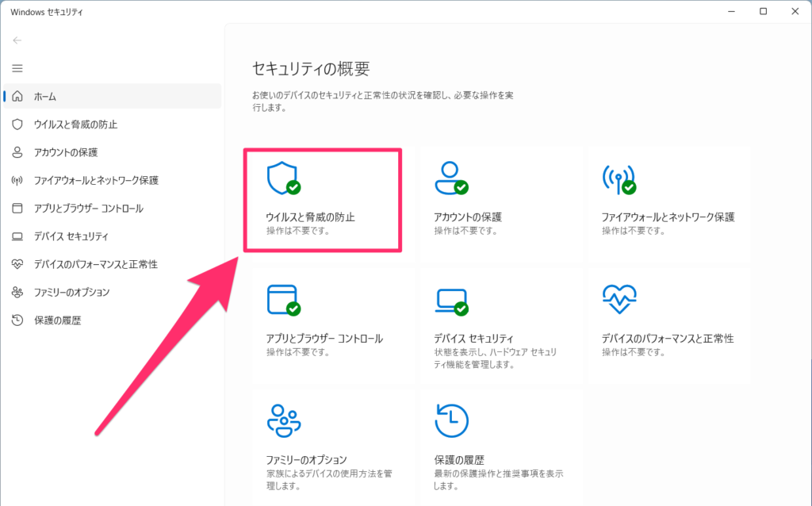Go back using the back arrow
The height and width of the screenshot is (506, 812).
17,40
